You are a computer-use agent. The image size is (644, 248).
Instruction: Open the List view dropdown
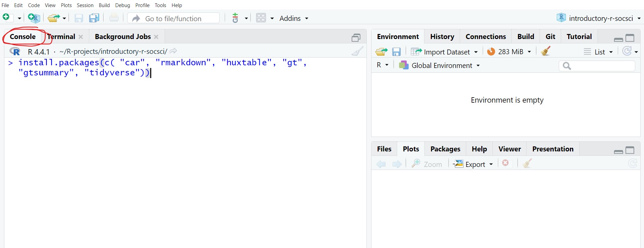point(599,52)
